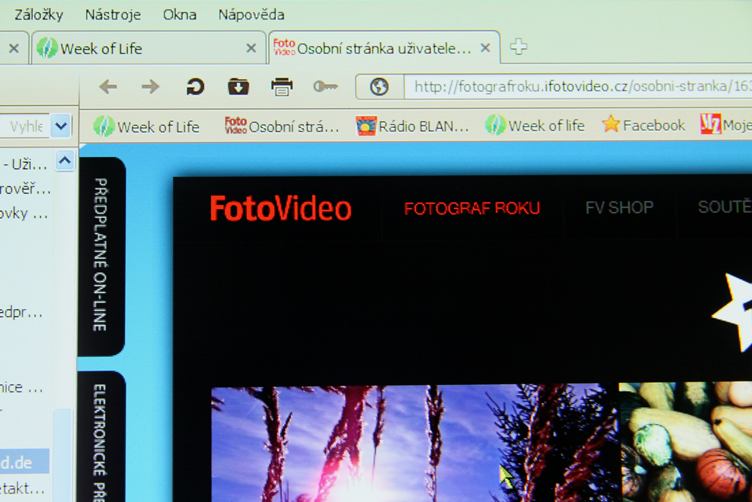752x502 pixels.
Task: Click the Facebook bookmark star icon
Action: 611,124
